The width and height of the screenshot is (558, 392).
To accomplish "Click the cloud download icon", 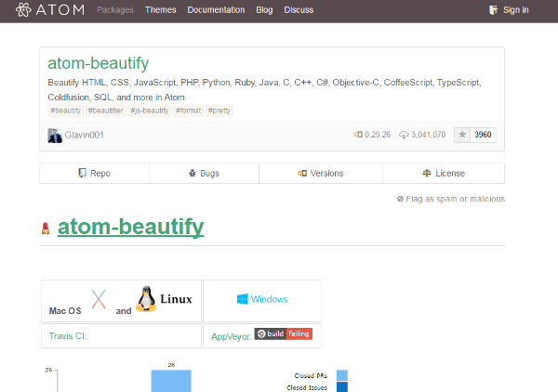I will pyautogui.click(x=404, y=135).
